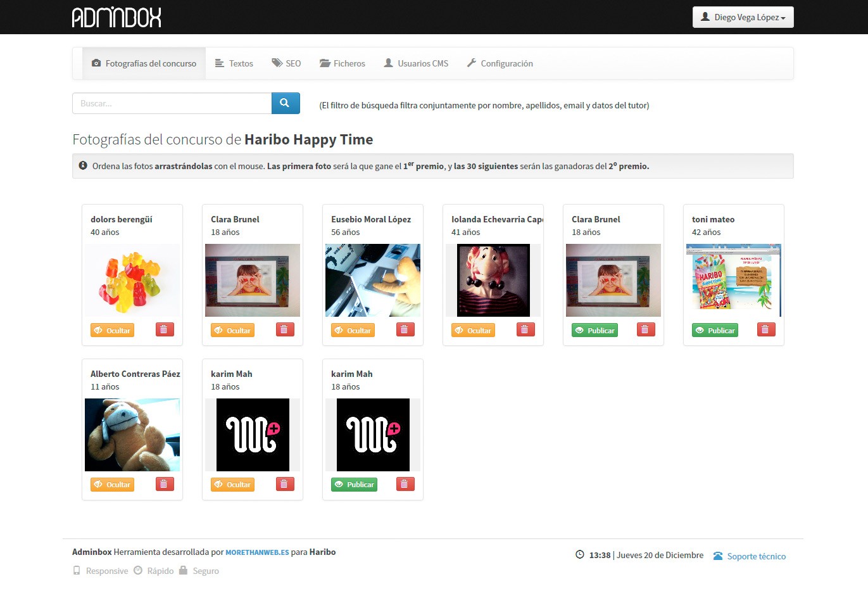Click trash icon beside karim Mah's Publicar button
The height and width of the screenshot is (598, 868).
405,484
